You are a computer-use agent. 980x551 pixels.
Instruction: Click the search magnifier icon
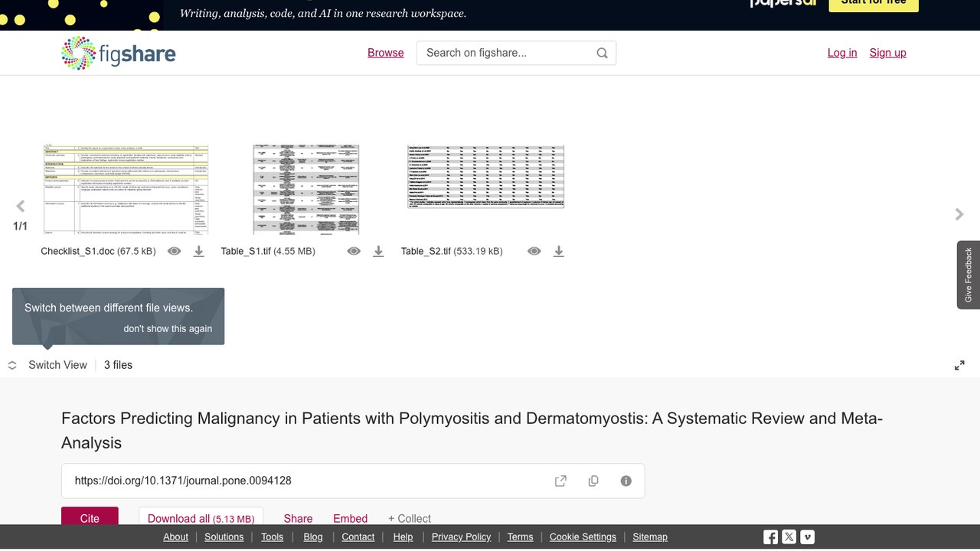(603, 53)
